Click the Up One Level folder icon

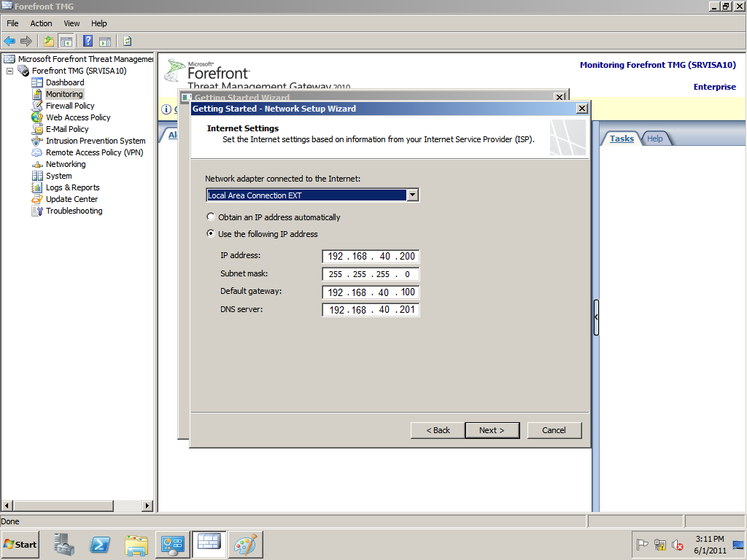point(49,41)
